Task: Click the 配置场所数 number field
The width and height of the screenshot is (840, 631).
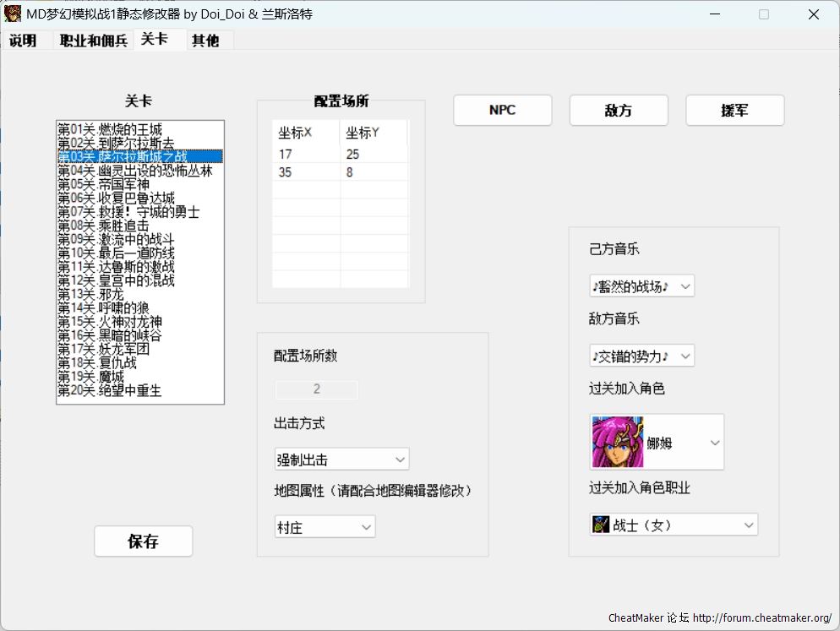Action: pyautogui.click(x=316, y=389)
